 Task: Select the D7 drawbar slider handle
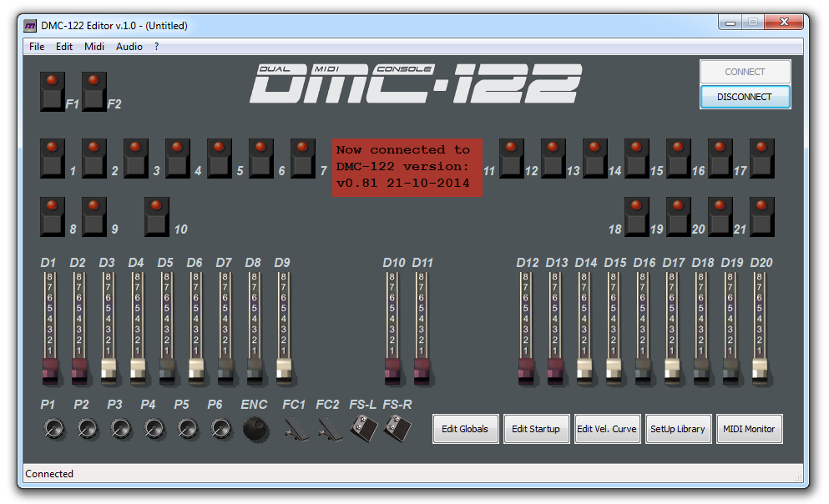(x=225, y=370)
